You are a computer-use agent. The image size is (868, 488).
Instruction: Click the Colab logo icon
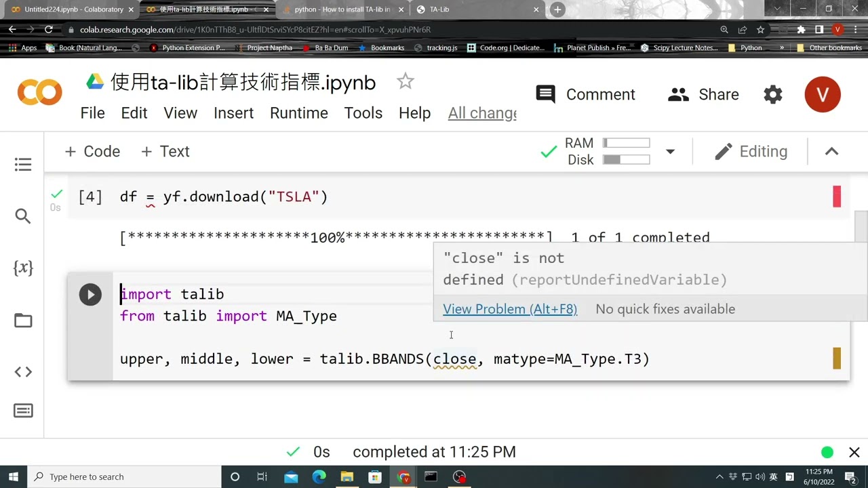pos(39,93)
